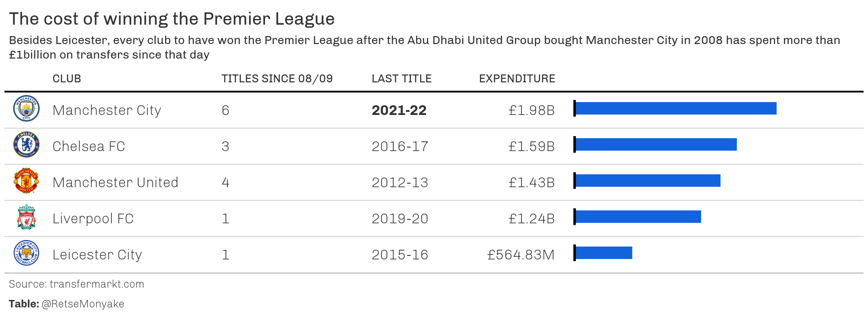Click the Manchester City club crest

coord(26,109)
